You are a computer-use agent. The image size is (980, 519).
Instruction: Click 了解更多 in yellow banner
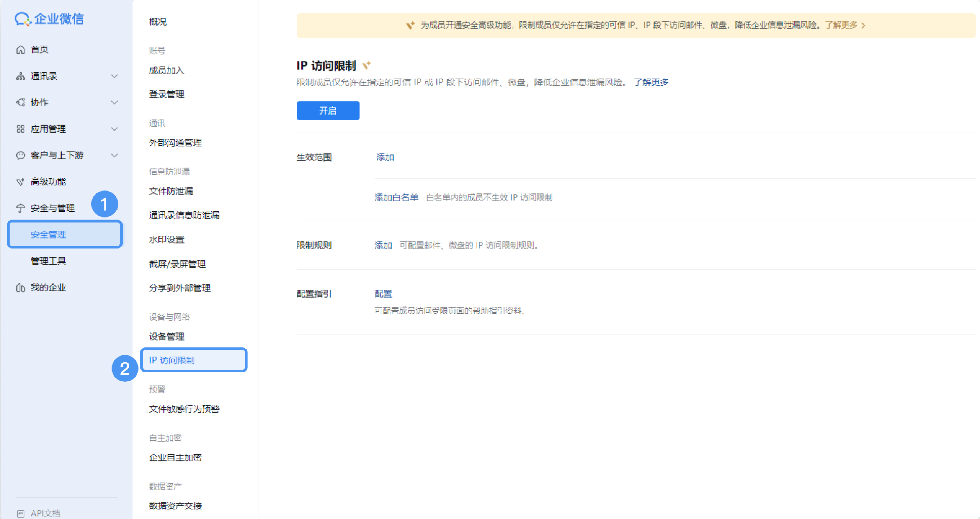tap(841, 25)
